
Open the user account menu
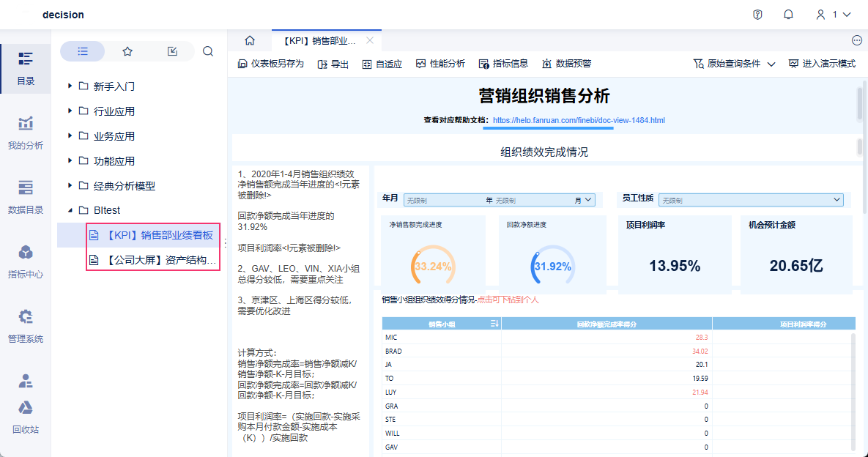point(833,15)
